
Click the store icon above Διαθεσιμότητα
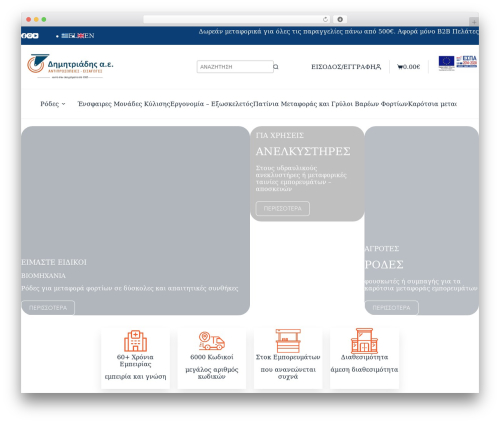[x=364, y=341]
